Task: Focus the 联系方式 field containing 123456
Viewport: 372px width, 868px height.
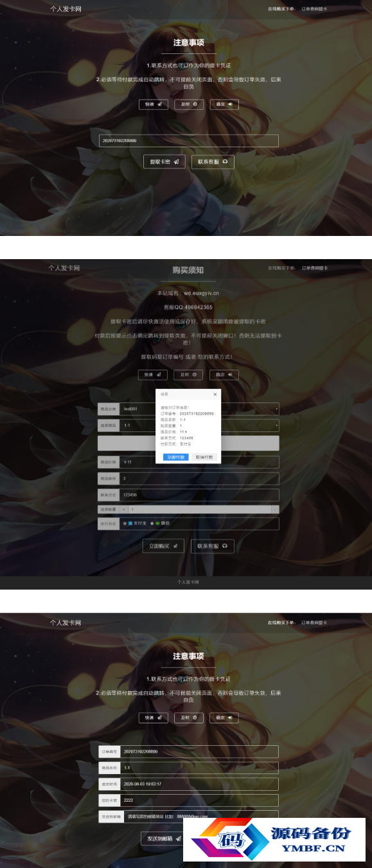Action: [x=199, y=495]
